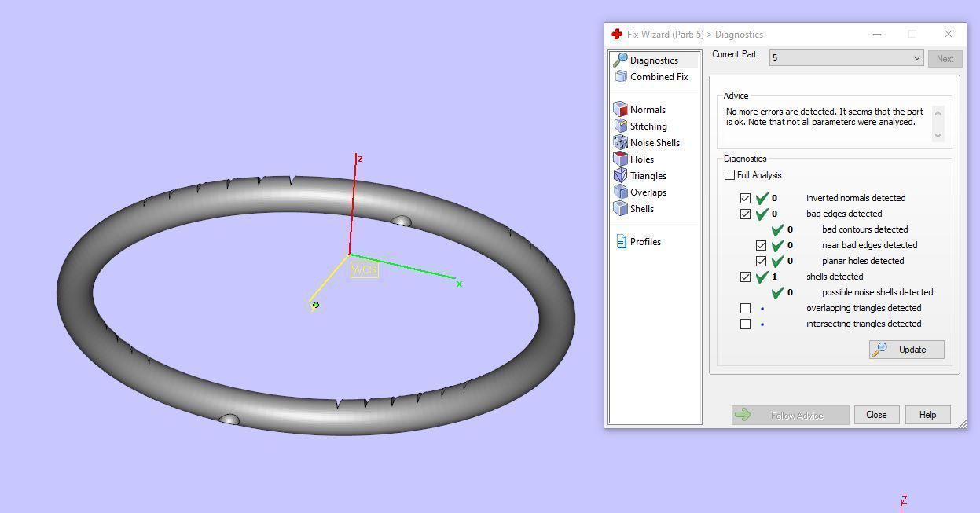Uncheck bad edges detected checkbox
The width and height of the screenshot is (980, 513).
point(745,214)
